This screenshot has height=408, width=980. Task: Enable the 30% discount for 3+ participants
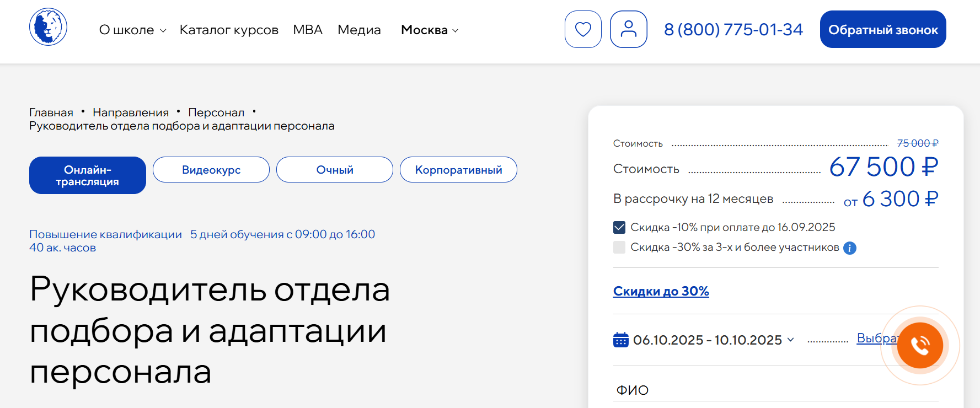pyautogui.click(x=619, y=247)
